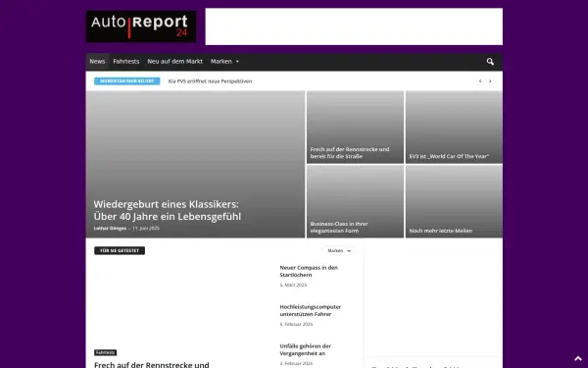Click the white header banner ad

[354, 26]
